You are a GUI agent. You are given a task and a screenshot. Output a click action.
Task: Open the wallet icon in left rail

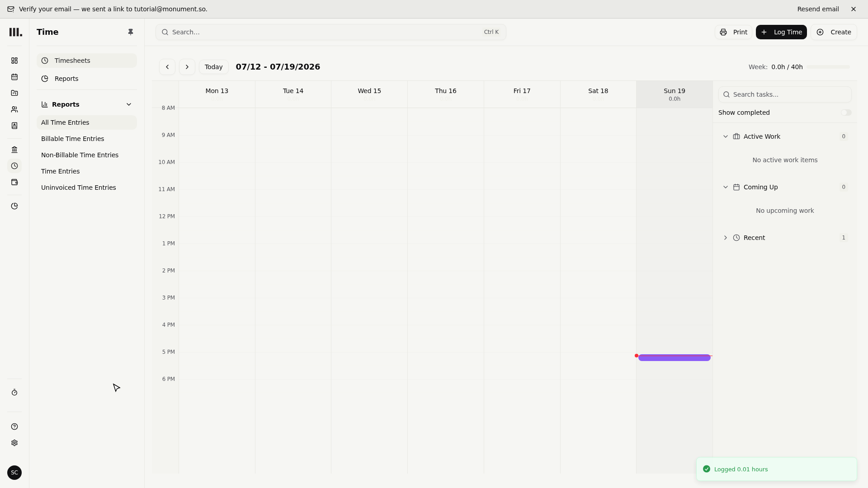pos(14,182)
